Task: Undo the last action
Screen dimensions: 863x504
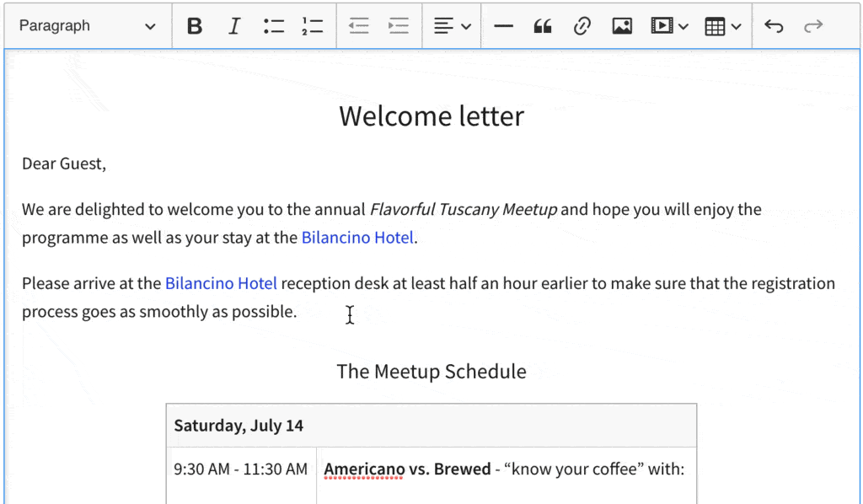Action: click(774, 26)
